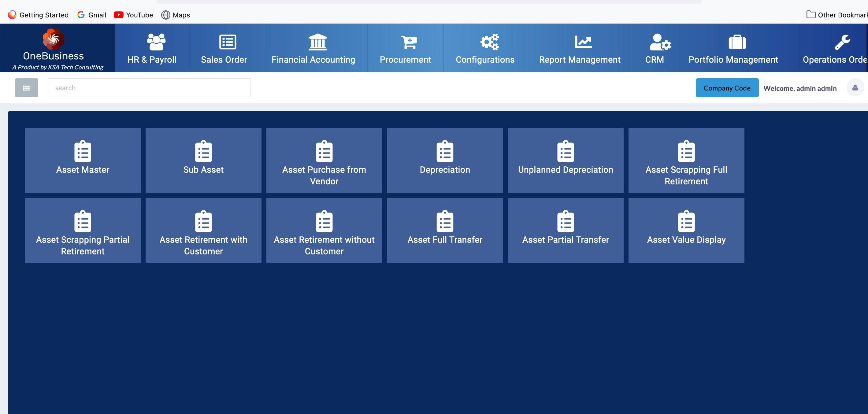This screenshot has height=414, width=868.
Task: Open Portfolio Management briefcase icon
Action: pos(737,42)
